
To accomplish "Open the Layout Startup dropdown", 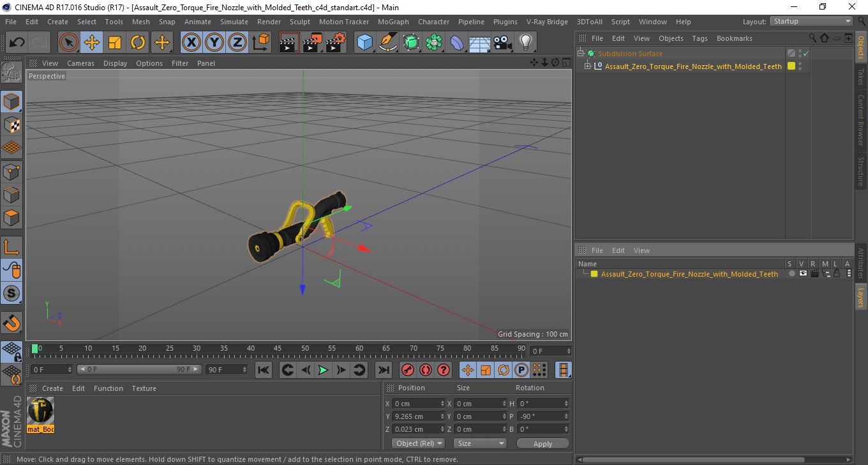I will [x=812, y=21].
